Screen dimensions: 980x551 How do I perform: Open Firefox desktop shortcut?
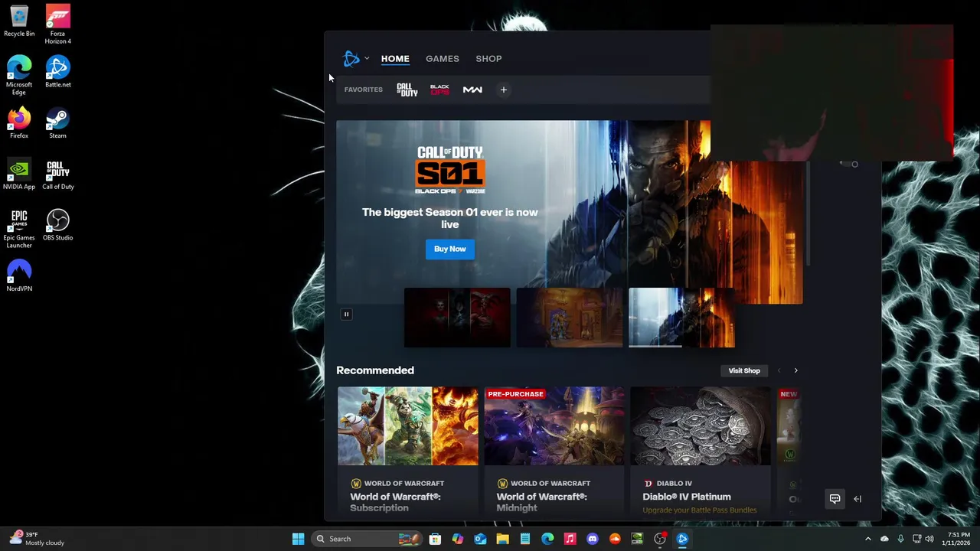tap(19, 123)
